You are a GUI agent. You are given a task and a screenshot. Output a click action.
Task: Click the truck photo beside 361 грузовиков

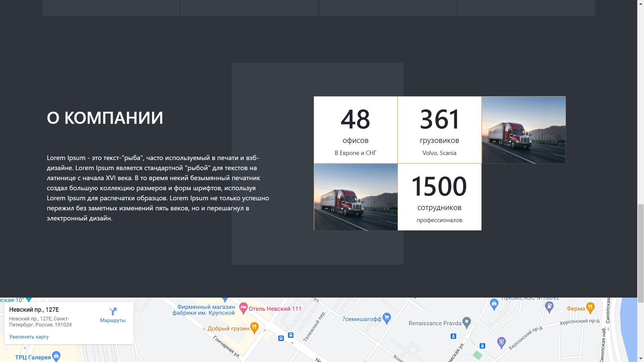tap(524, 130)
